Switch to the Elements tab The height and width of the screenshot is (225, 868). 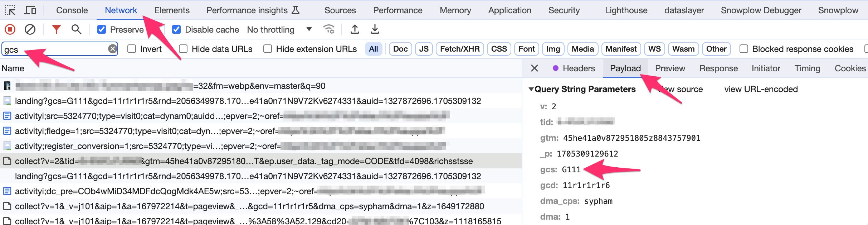click(172, 10)
